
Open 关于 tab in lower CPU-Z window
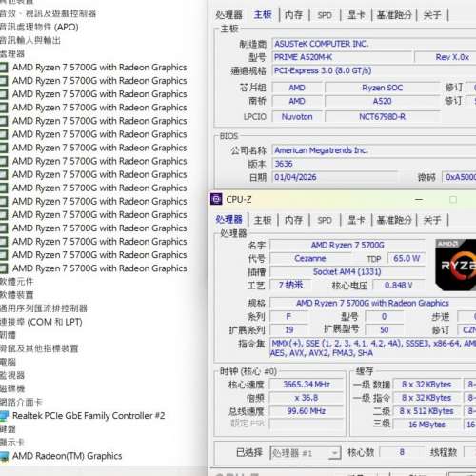coord(432,220)
